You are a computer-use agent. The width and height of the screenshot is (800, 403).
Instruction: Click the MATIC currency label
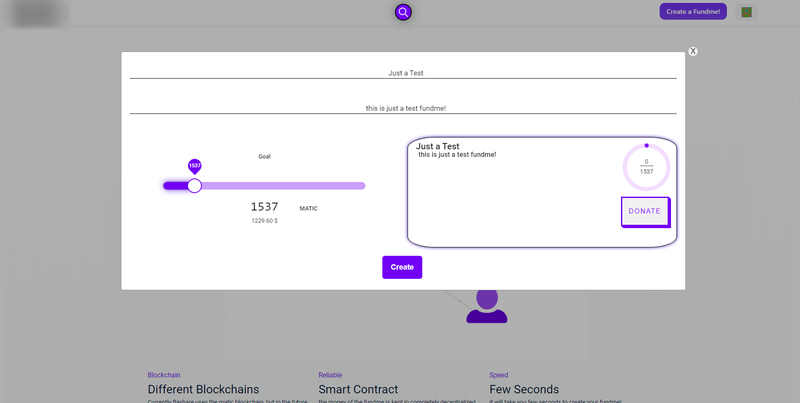click(x=309, y=209)
